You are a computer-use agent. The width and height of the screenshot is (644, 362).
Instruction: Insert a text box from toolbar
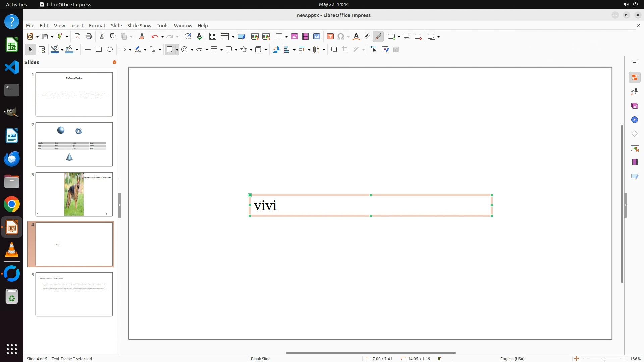330,37
